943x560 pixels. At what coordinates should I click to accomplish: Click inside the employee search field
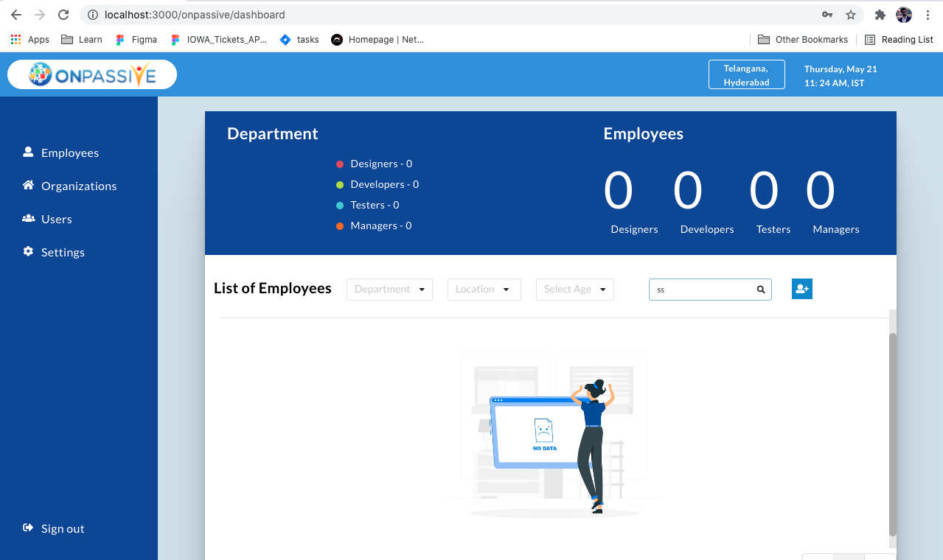click(x=700, y=289)
